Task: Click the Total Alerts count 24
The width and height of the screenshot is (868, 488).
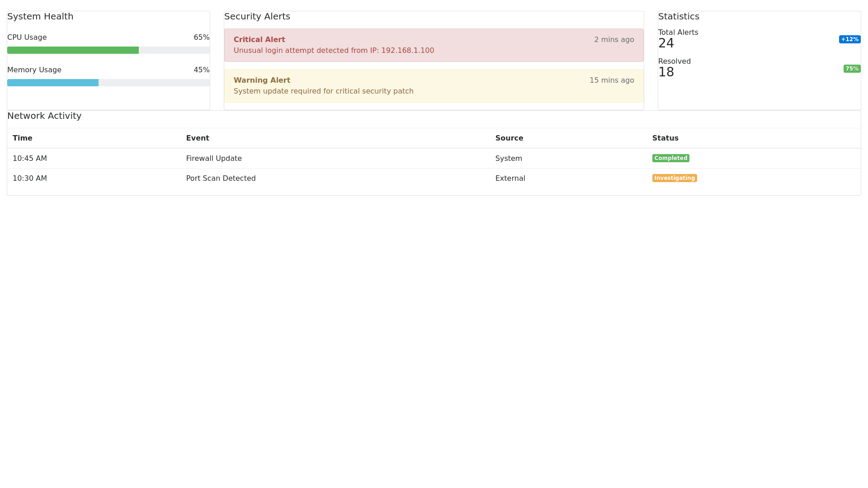Action: coord(666,43)
